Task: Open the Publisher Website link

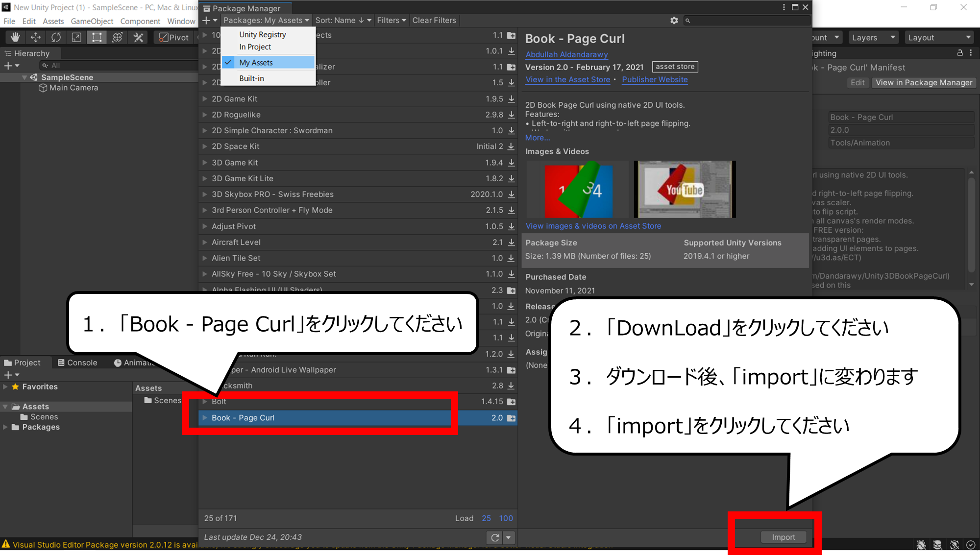Action: click(655, 79)
